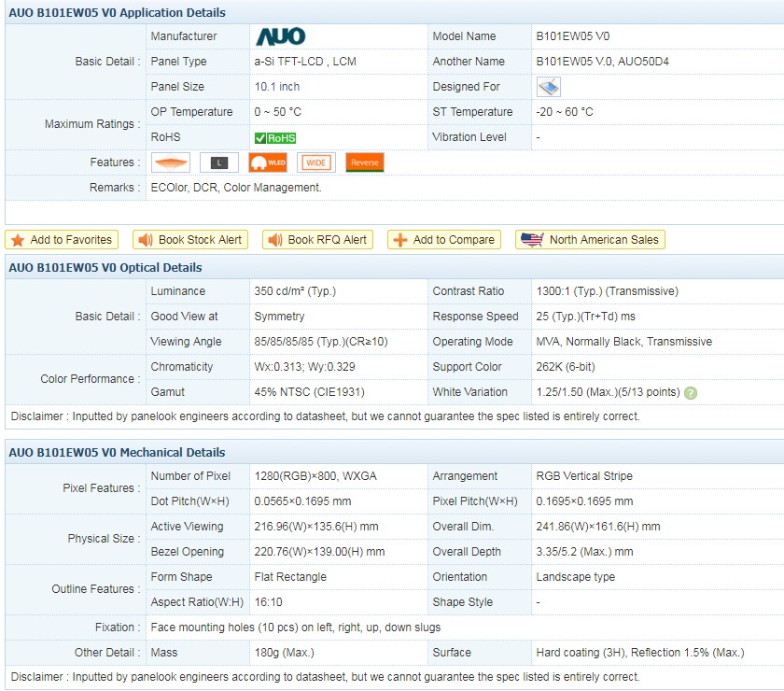The image size is (784, 691).
Task: Click the green RoHS compliance badge
Action: tap(275, 138)
